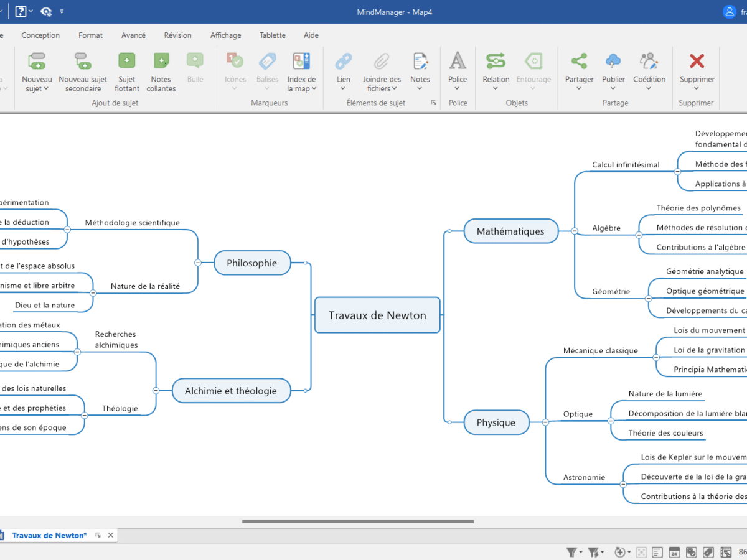Image resolution: width=747 pixels, height=560 pixels.
Task: Open the Police font icon
Action: point(458,61)
